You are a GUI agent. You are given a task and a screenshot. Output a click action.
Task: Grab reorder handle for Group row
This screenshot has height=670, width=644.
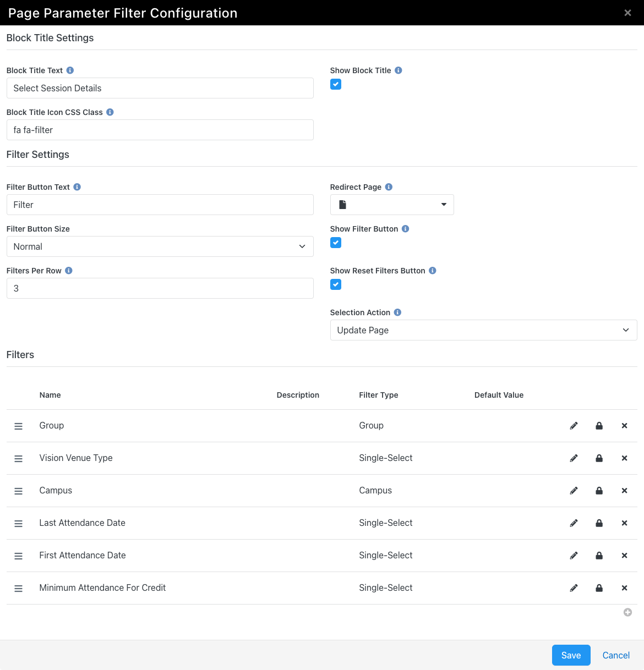pyautogui.click(x=18, y=426)
